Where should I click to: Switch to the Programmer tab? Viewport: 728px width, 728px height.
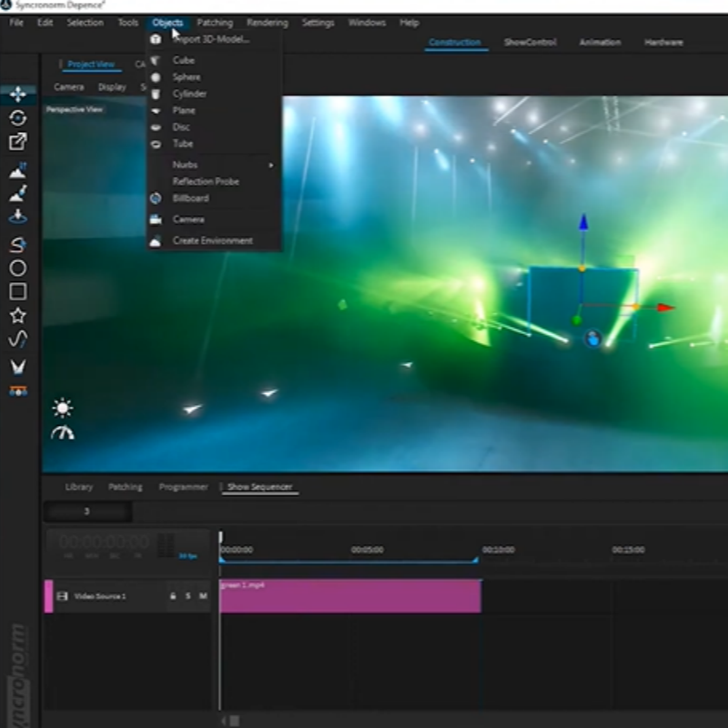click(183, 487)
